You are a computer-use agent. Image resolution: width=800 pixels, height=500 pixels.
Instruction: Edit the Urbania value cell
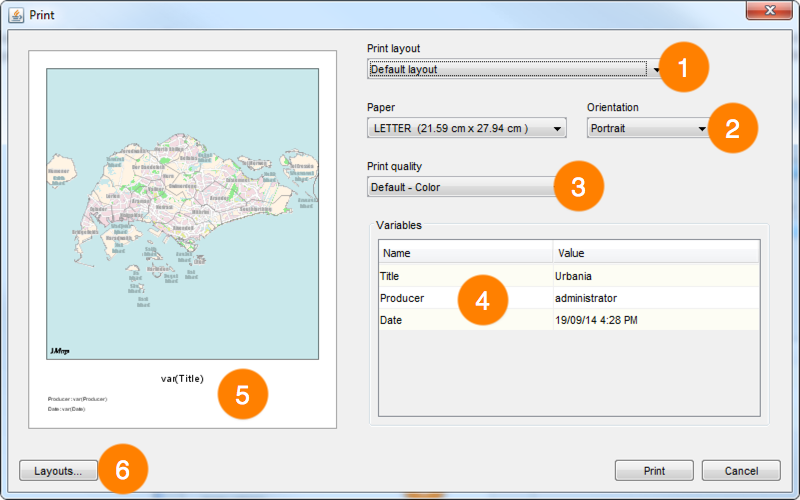(657, 276)
